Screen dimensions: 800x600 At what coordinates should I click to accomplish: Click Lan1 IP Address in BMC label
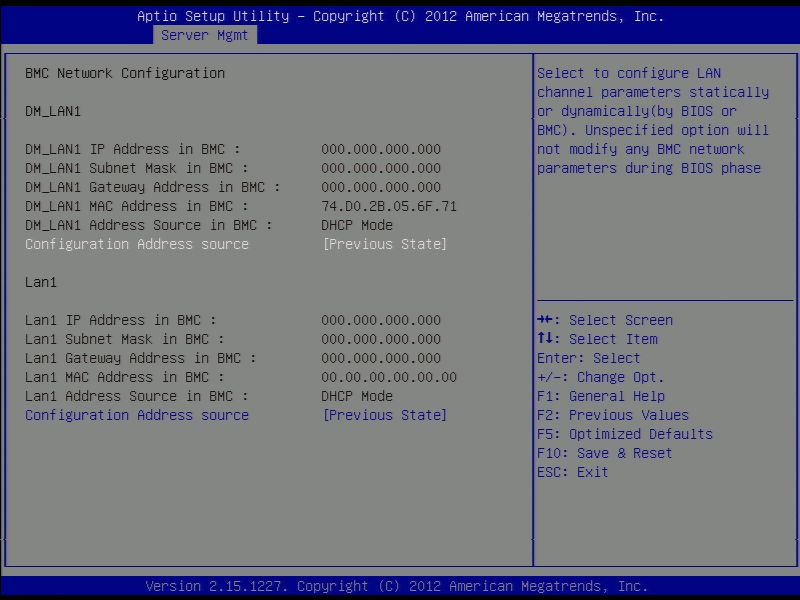click(x=120, y=320)
